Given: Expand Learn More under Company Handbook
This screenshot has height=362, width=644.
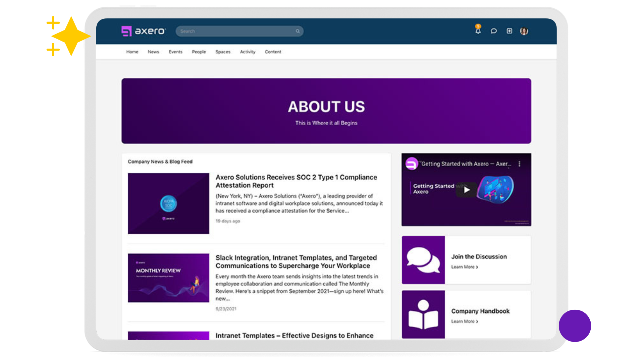Looking at the screenshot, I should [465, 321].
